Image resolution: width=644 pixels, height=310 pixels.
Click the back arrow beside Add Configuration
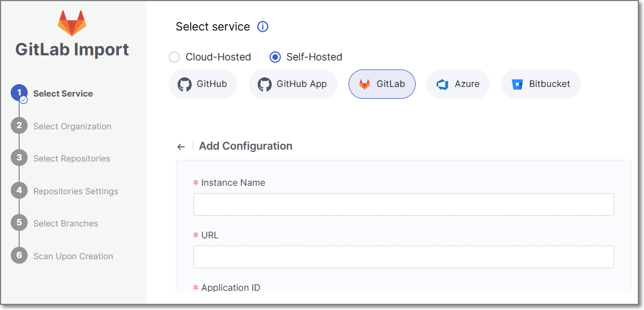181,147
